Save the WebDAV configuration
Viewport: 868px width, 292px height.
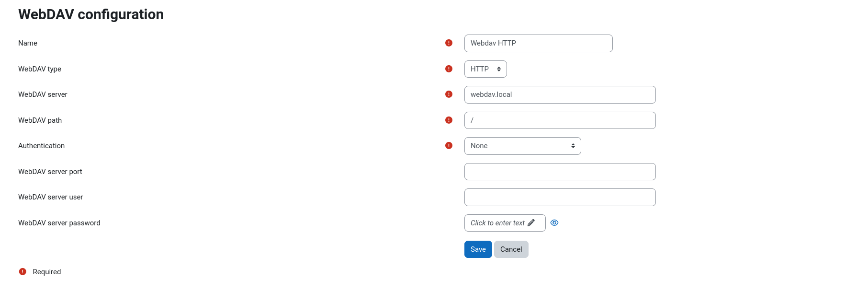[478, 249]
